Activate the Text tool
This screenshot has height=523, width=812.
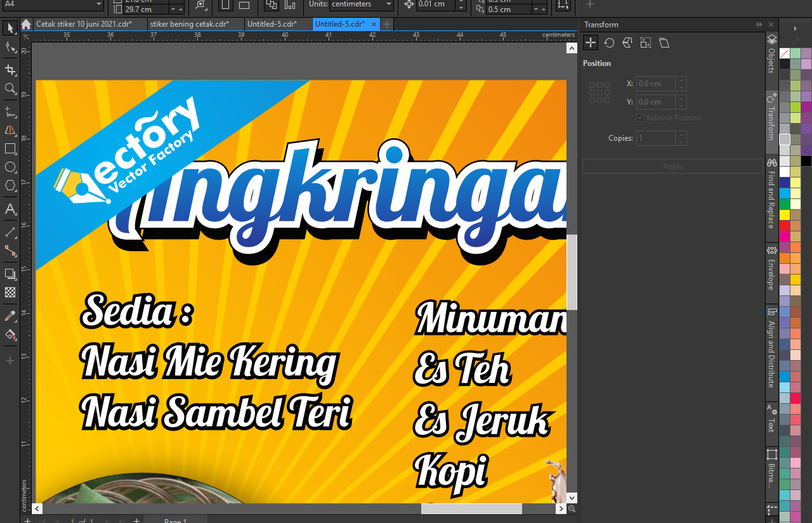tap(10, 209)
